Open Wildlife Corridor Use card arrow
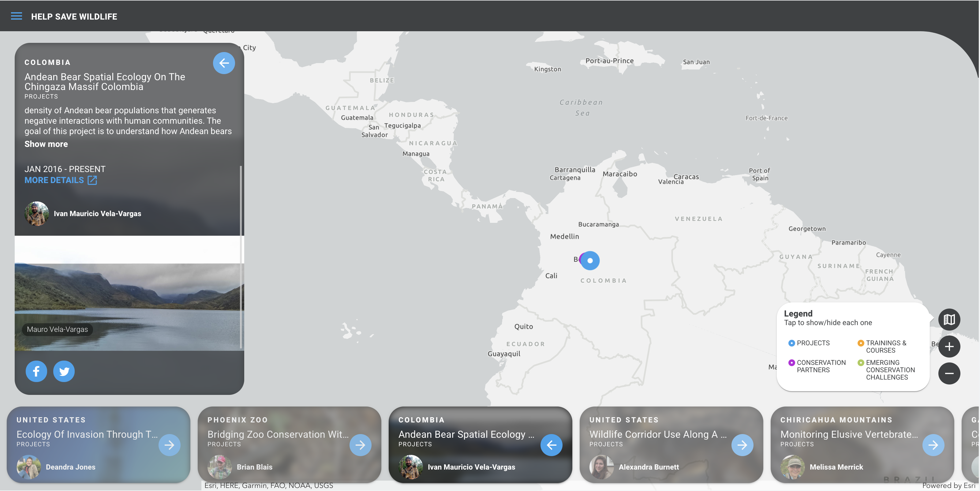The image size is (980, 491). coord(742,445)
